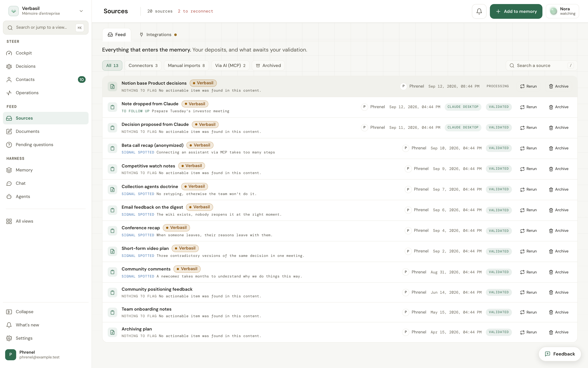
Task: Collapse the sidebar
Action: [46, 312]
